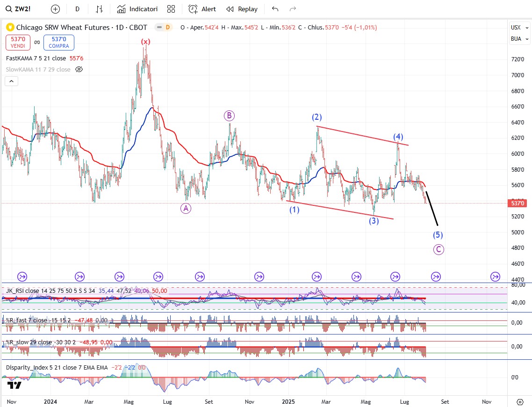532x407 pixels.
Task: Open the BUA unit selector
Action: coord(516,39)
